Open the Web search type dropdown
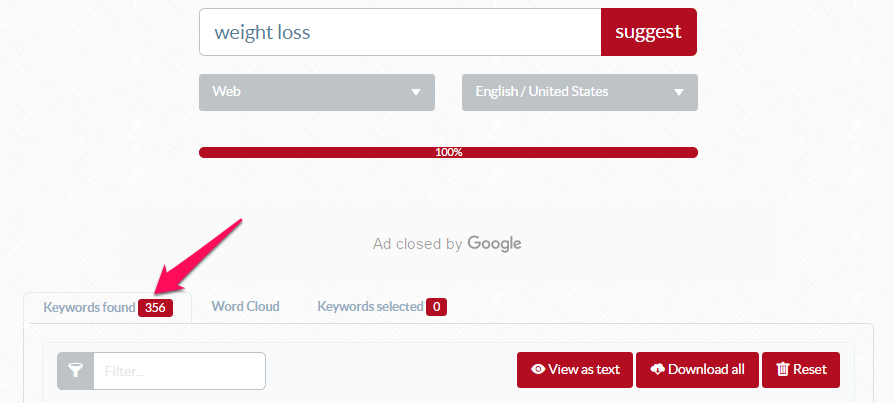Viewport: 894px width, 403px height. click(317, 92)
